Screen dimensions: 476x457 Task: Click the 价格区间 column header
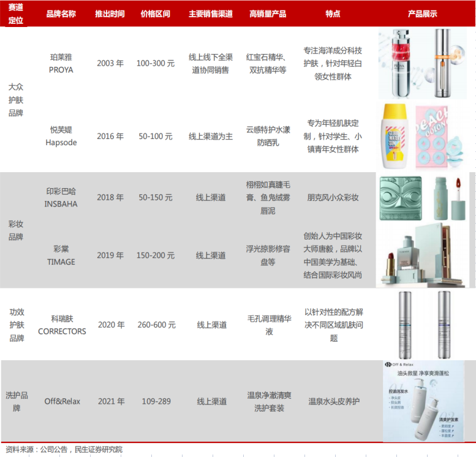156,13
